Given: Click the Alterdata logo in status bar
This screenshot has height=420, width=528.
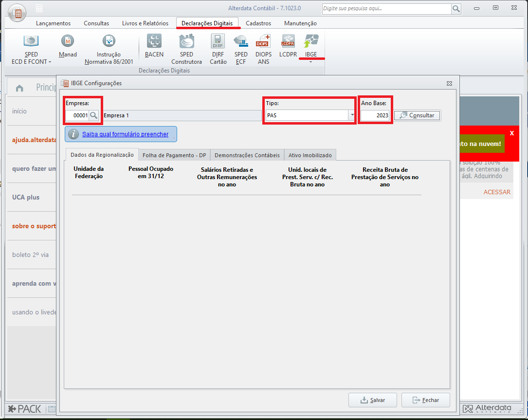Looking at the screenshot, I should click(x=487, y=409).
